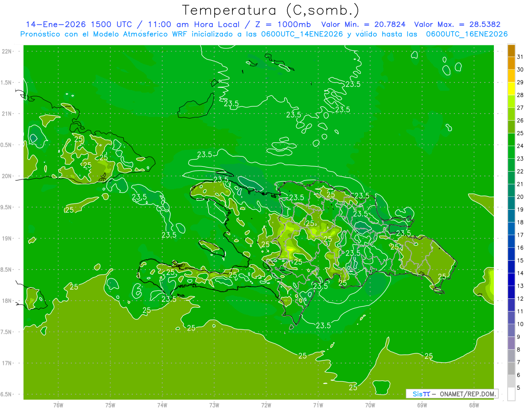Click the legend value "20"

(x=520, y=197)
